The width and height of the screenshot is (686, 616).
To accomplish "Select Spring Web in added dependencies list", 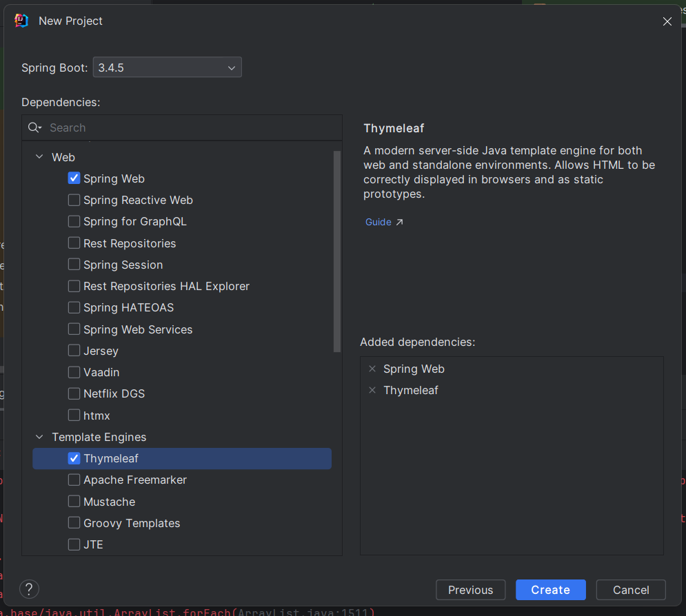I will pyautogui.click(x=414, y=369).
